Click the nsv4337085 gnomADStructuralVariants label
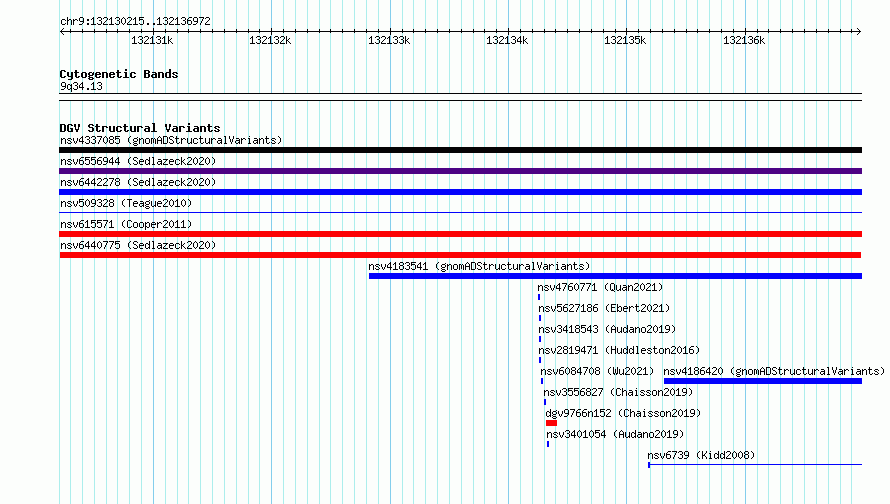890x504 pixels. (171, 140)
